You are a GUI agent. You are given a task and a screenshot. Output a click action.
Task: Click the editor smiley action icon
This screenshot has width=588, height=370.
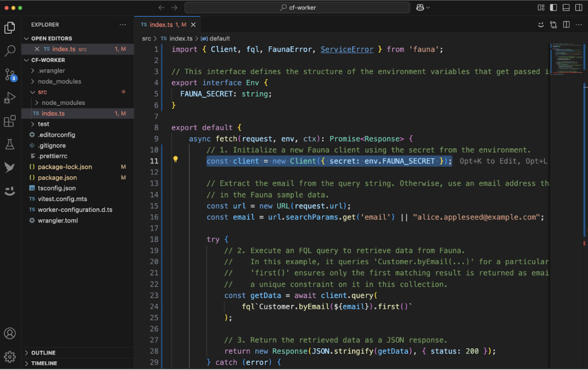(541, 25)
